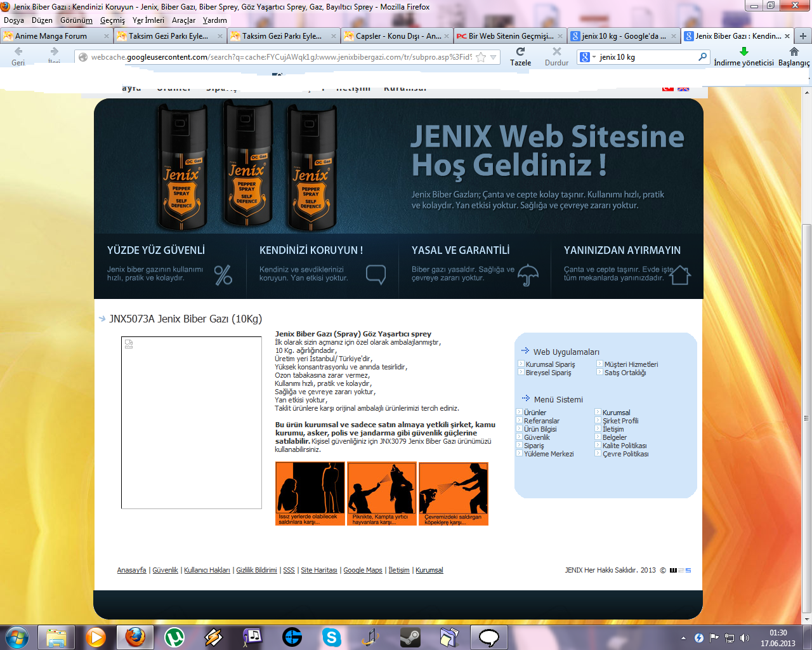Viewport: 812px width, 650px height.
Task: Click the house icon under Yanınızdan Ayırmayın
Action: point(680,275)
